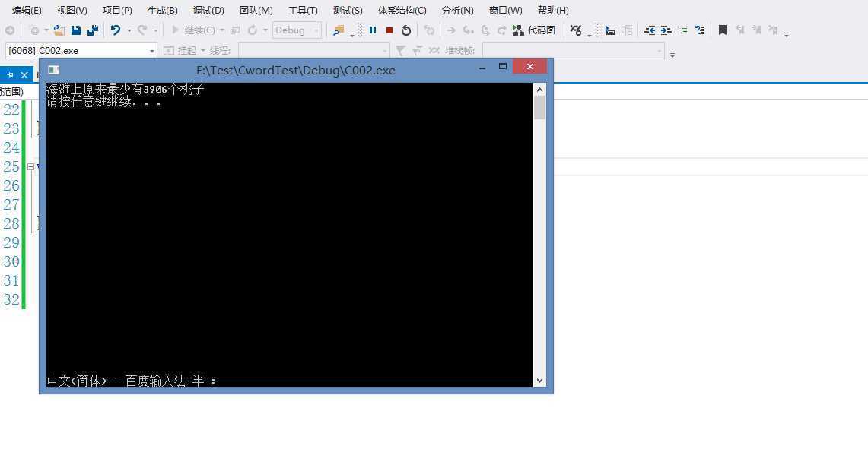This screenshot has width=868, height=459.
Task: Open the 项目(P) menu
Action: coord(117,10)
